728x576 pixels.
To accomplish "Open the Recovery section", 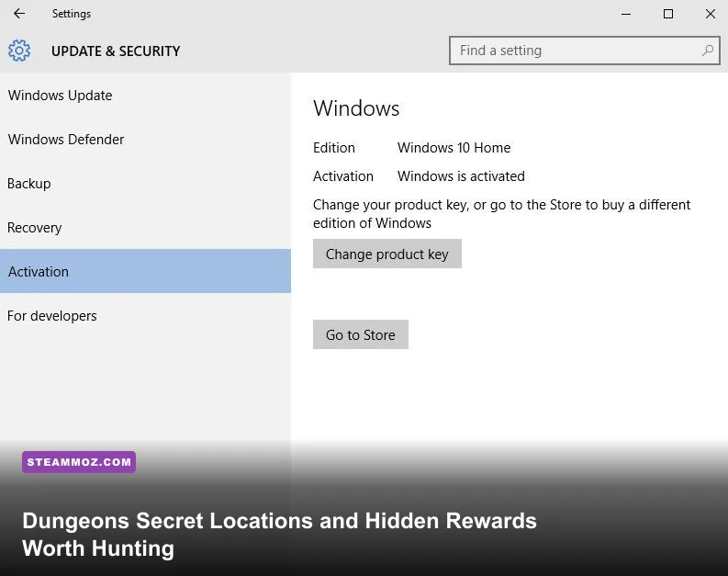I will point(145,228).
